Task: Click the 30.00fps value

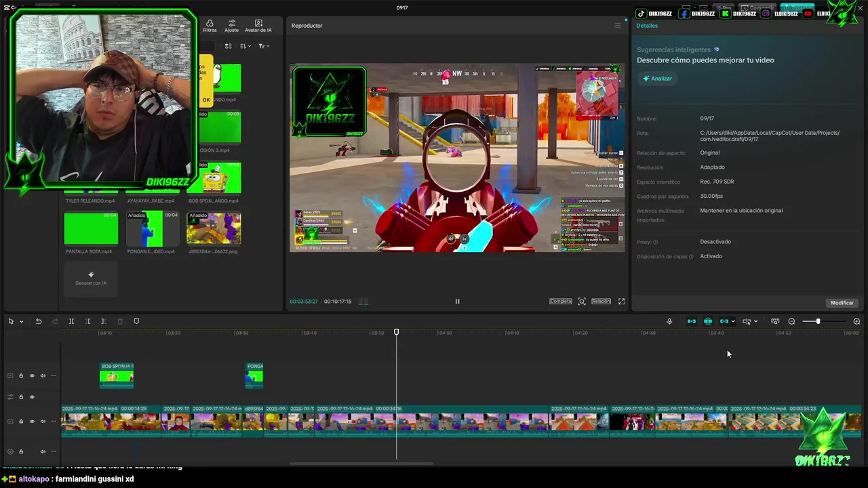Action: coord(711,196)
